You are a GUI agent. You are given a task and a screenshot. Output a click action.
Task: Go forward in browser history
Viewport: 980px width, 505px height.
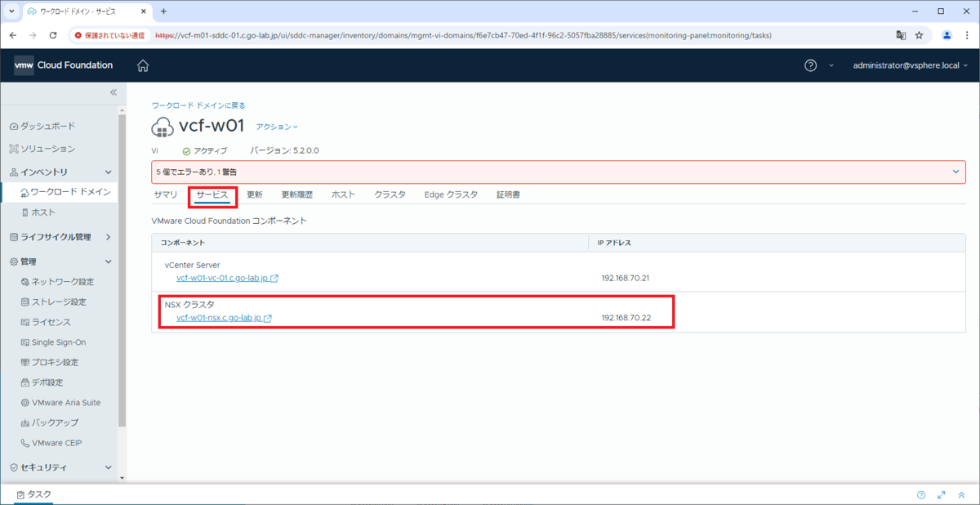[33, 35]
